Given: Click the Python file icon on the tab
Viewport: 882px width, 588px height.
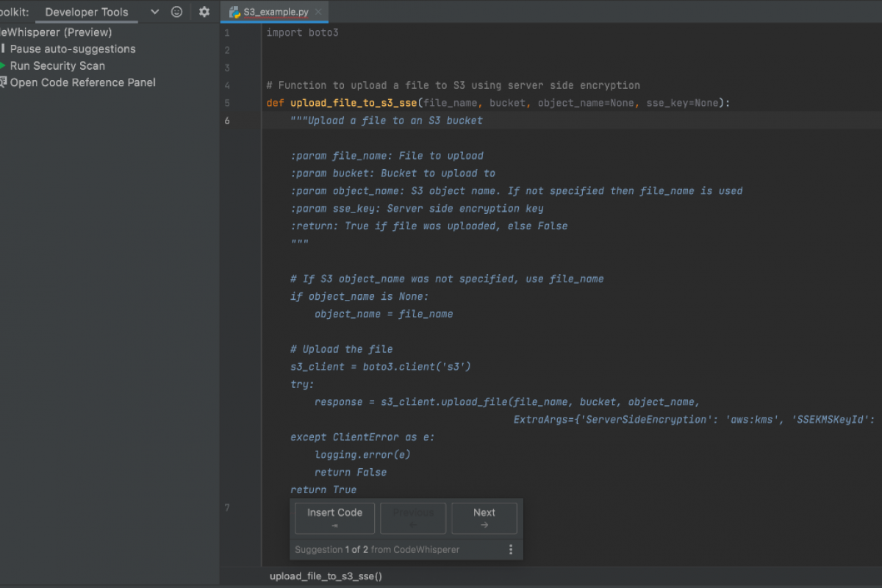Looking at the screenshot, I should click(234, 12).
